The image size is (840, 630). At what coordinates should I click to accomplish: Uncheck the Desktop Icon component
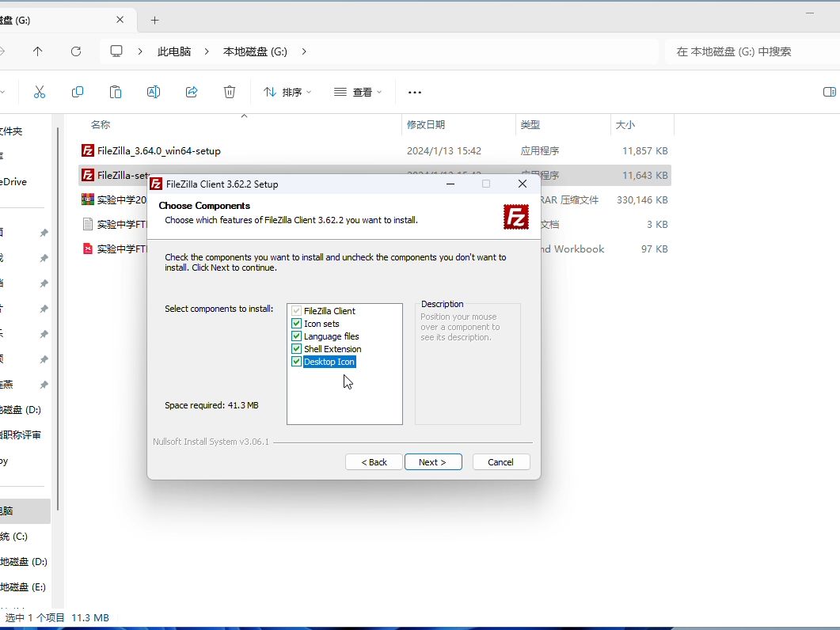pyautogui.click(x=296, y=362)
